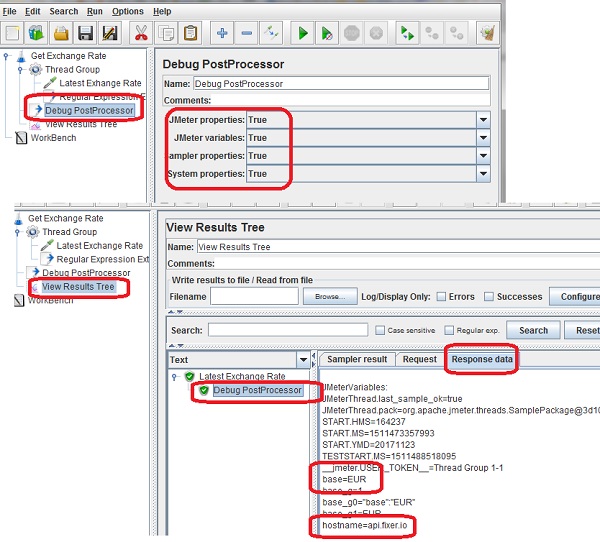Open the Run menu
This screenshot has width=600, height=542.
(x=95, y=11)
